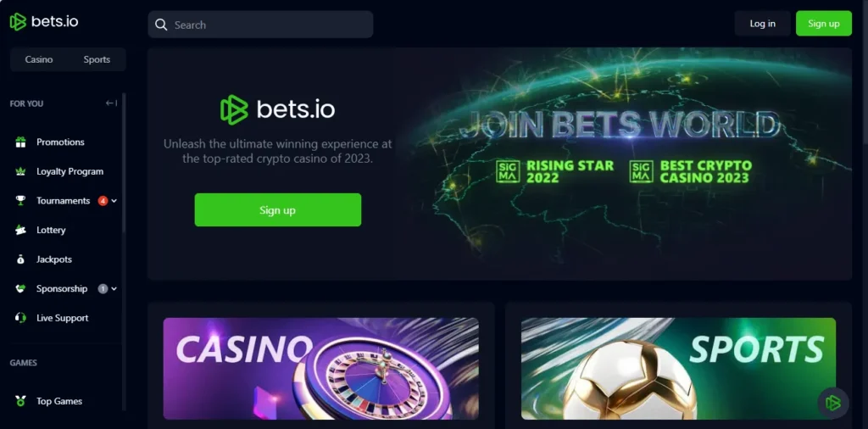Expand the Sponsorship submenu chevron
This screenshot has height=429, width=868.
[114, 288]
